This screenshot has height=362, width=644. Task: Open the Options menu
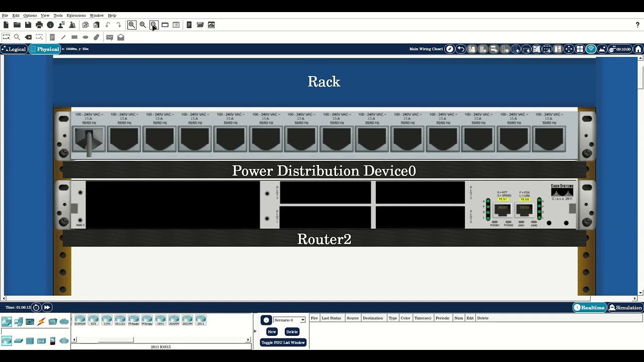tap(30, 16)
